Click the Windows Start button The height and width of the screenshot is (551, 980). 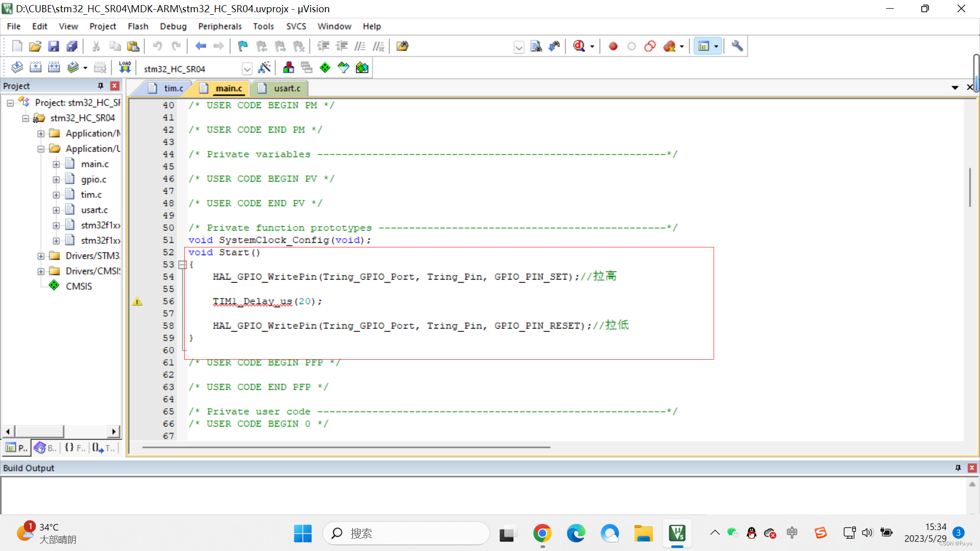[303, 534]
